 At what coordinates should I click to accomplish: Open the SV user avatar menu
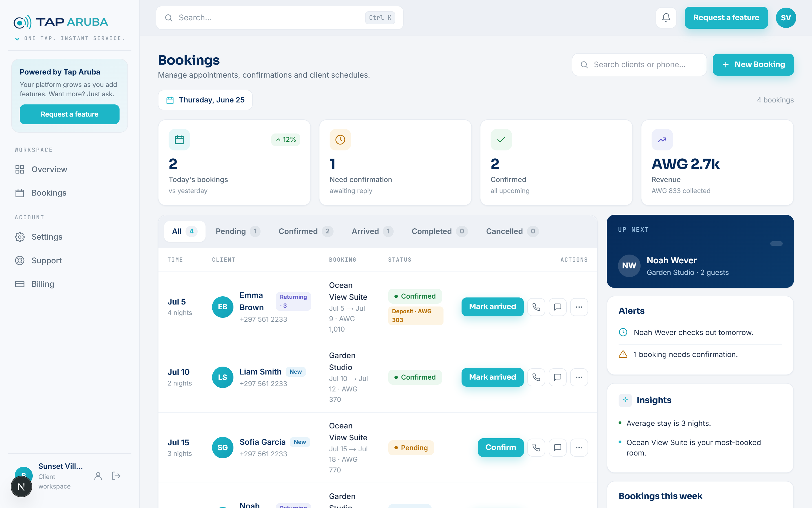point(786,18)
